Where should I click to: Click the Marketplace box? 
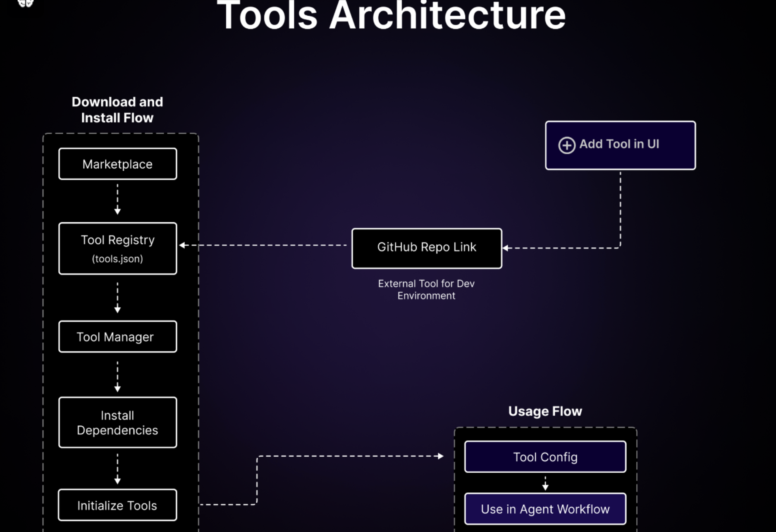coord(118,164)
